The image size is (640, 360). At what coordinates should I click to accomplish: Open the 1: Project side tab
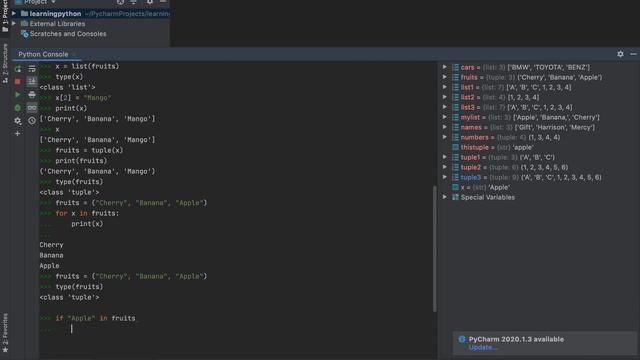tap(5, 16)
